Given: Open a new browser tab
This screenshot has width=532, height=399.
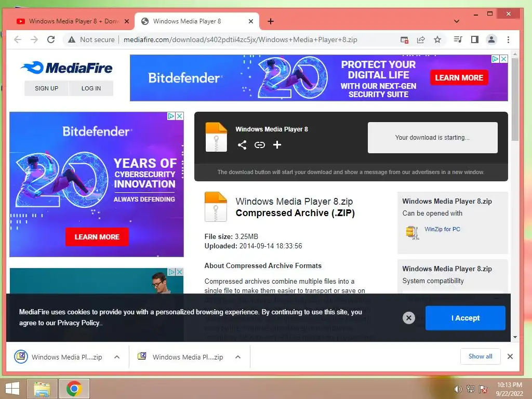Looking at the screenshot, I should (x=270, y=21).
